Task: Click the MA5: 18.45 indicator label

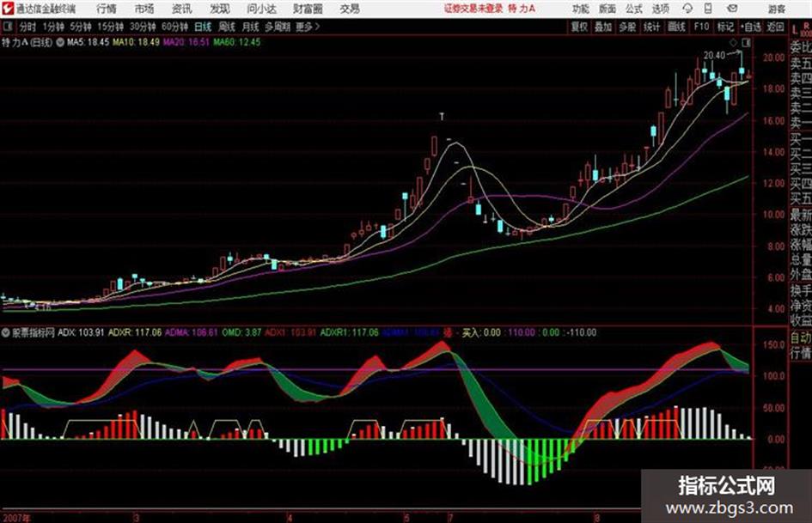Action: pos(88,42)
